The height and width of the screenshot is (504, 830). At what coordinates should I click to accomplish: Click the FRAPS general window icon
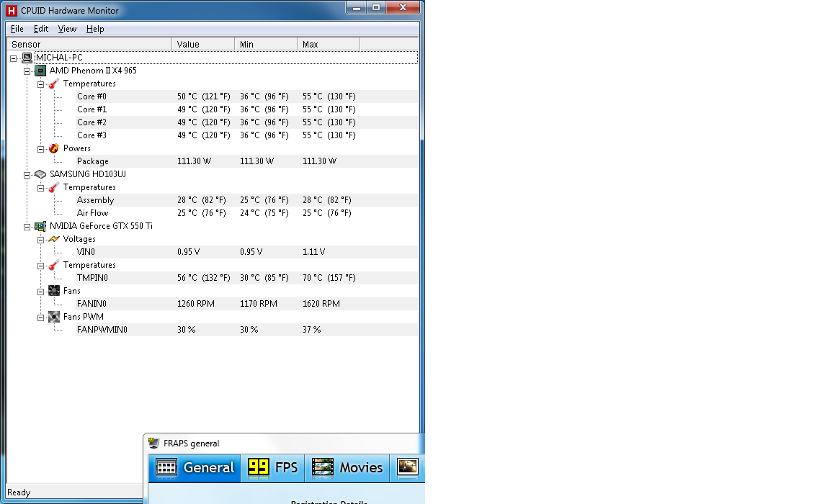(x=153, y=444)
